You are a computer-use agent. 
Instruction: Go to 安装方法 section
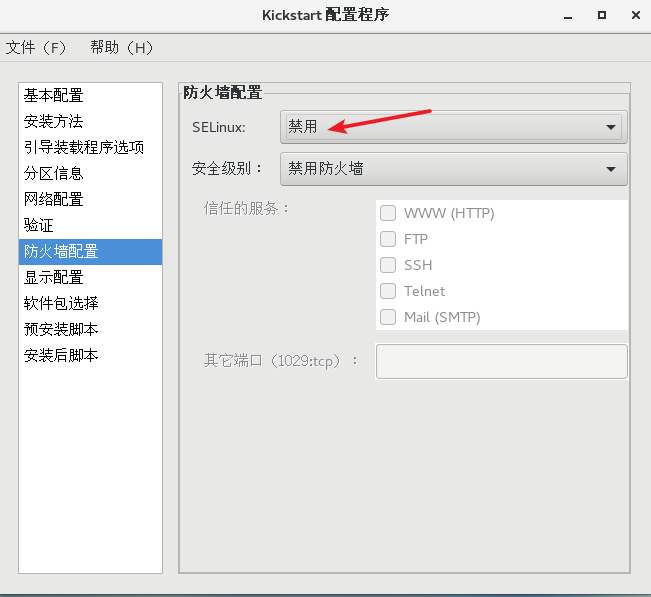click(x=91, y=121)
